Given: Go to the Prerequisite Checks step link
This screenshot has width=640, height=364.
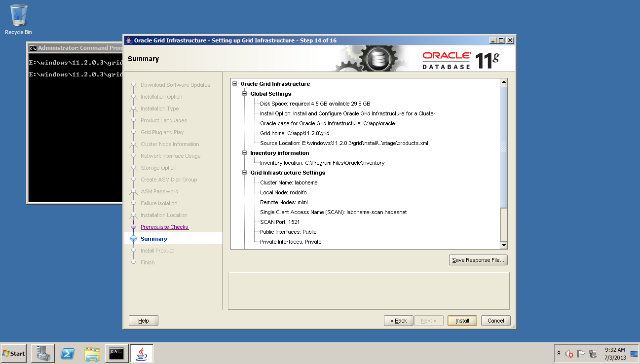Looking at the screenshot, I should [x=164, y=227].
